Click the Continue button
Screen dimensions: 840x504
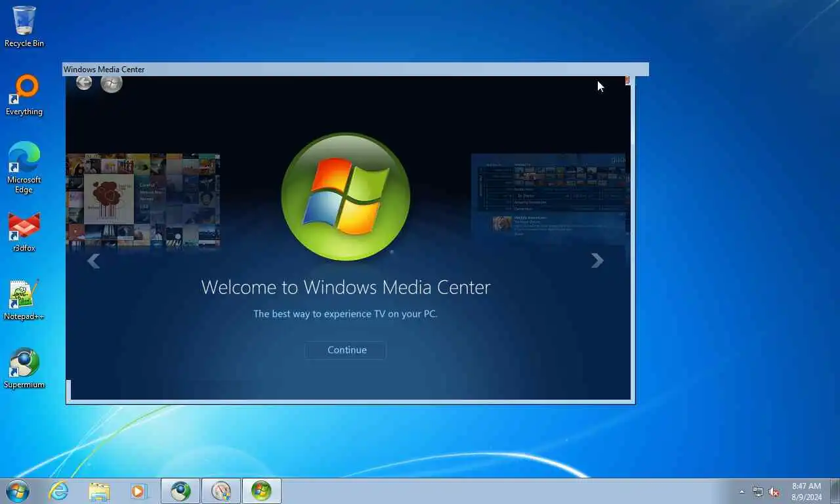tap(346, 350)
